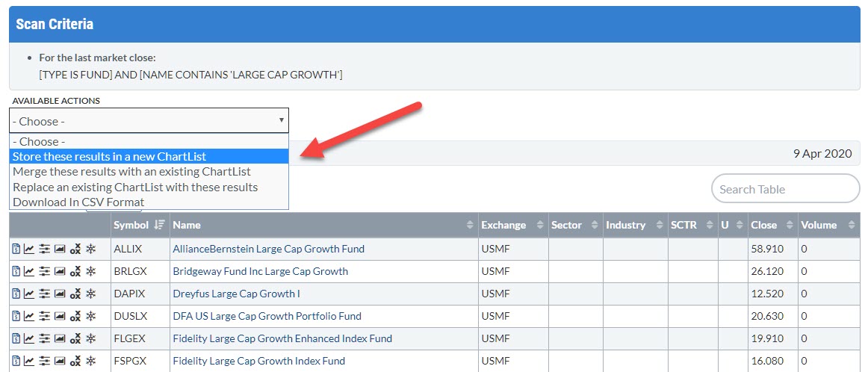Click the ACP sliders icon for DAPIX

(44, 294)
